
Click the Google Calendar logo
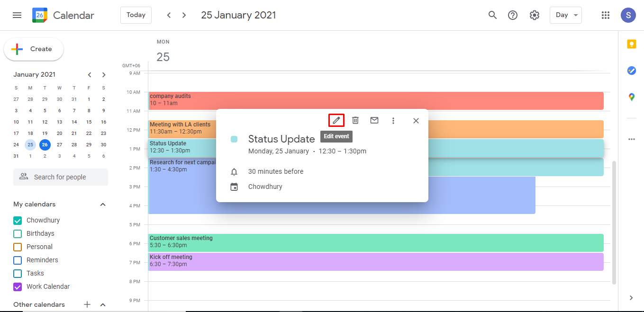point(40,15)
